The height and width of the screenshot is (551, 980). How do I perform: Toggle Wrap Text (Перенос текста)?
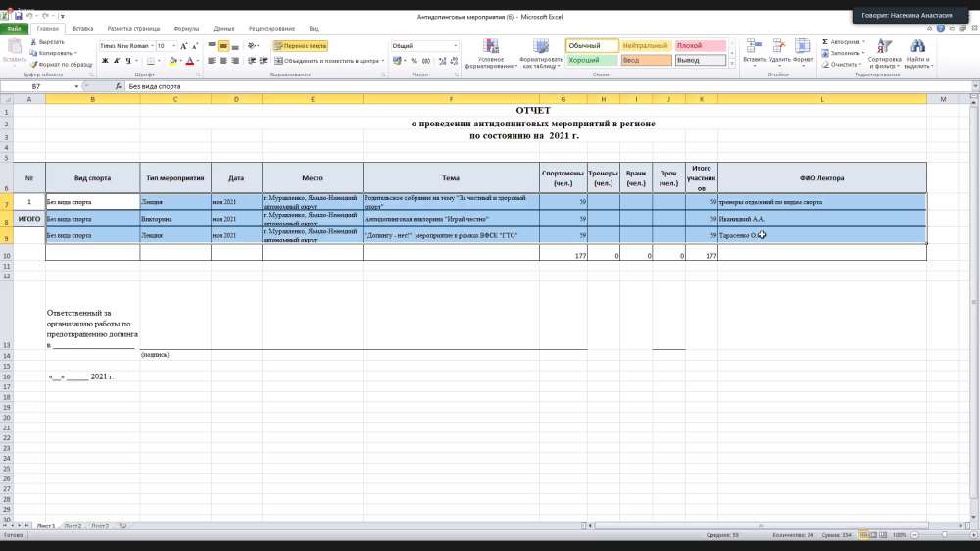[301, 46]
